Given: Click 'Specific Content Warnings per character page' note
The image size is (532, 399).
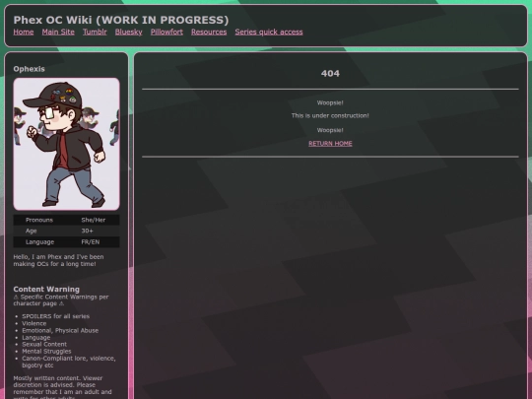Looking at the screenshot, I should pos(61,300).
